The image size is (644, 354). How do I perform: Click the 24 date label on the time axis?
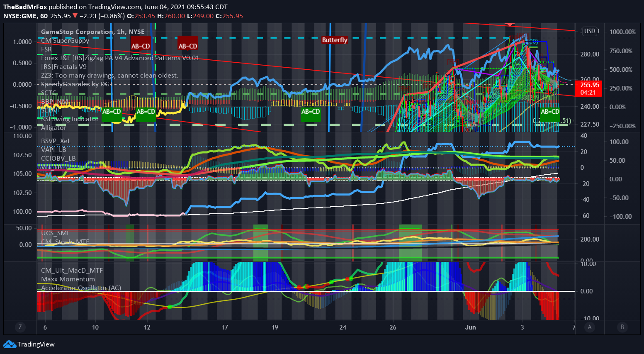pyautogui.click(x=343, y=327)
